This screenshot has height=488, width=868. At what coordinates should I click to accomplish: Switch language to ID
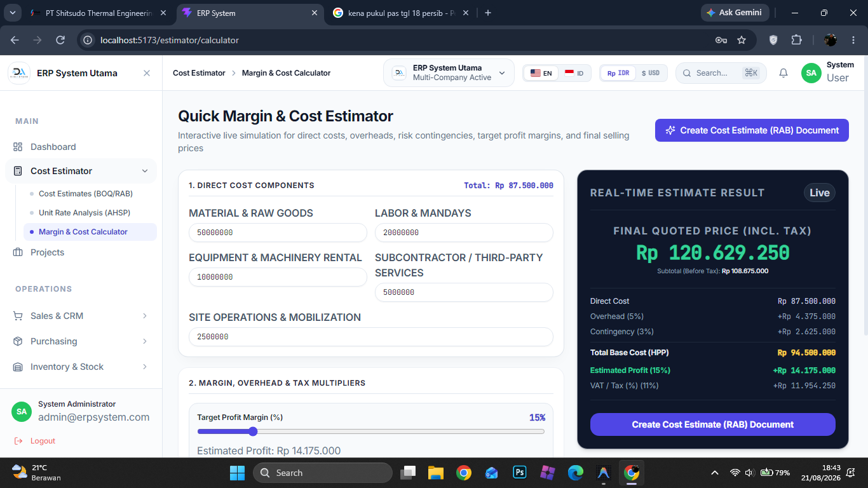(574, 73)
